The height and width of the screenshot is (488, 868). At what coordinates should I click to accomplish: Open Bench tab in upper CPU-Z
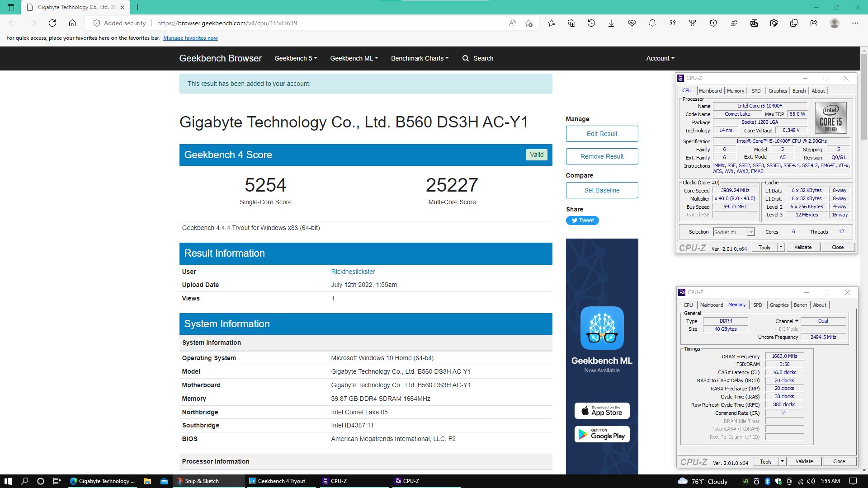click(799, 91)
